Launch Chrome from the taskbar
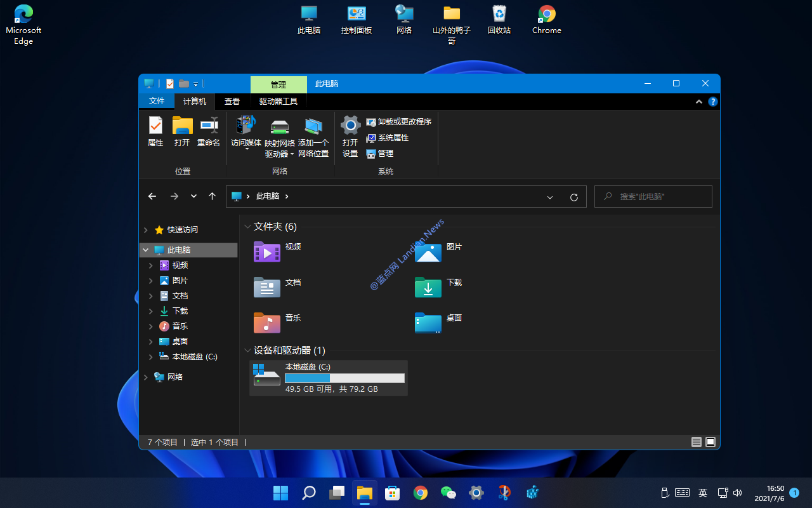812x508 pixels. (x=420, y=493)
